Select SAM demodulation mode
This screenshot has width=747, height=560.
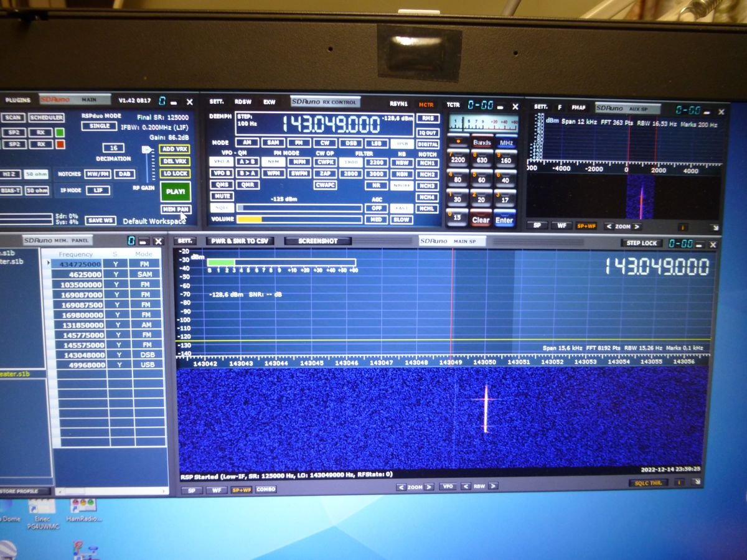point(273,142)
